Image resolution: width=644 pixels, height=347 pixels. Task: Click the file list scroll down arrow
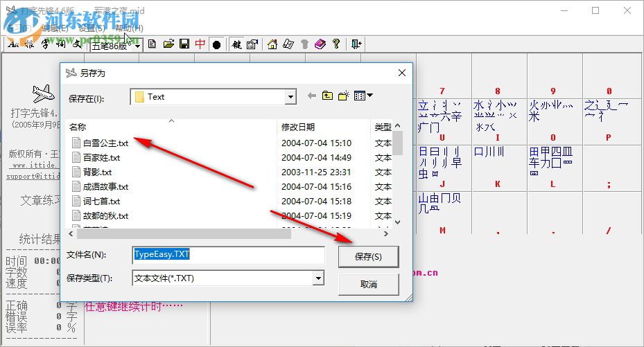tap(398, 222)
